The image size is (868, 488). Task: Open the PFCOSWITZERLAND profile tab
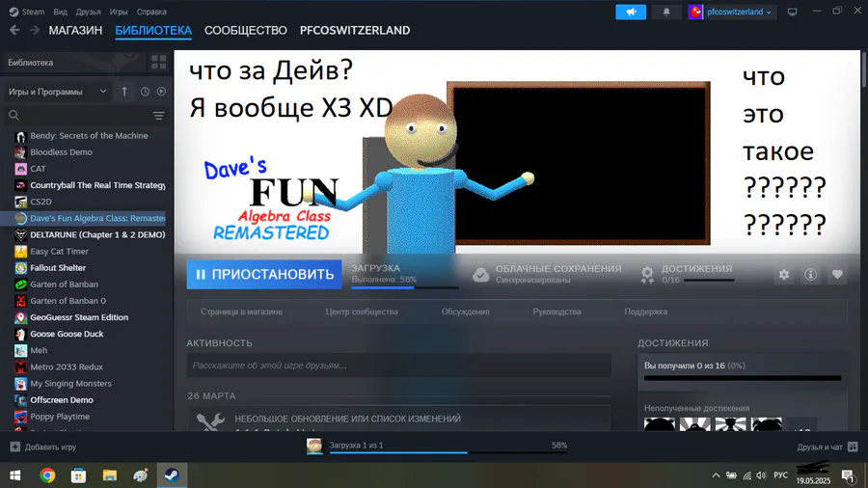tap(355, 31)
